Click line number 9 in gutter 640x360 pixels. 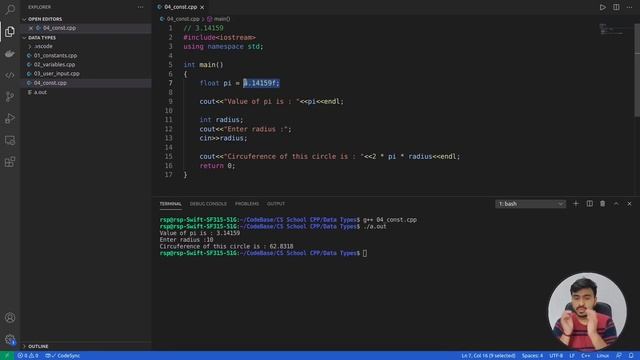click(x=170, y=101)
